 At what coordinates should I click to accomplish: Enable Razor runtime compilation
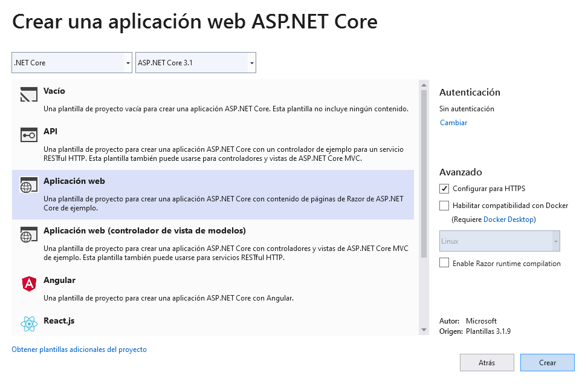coord(444,263)
